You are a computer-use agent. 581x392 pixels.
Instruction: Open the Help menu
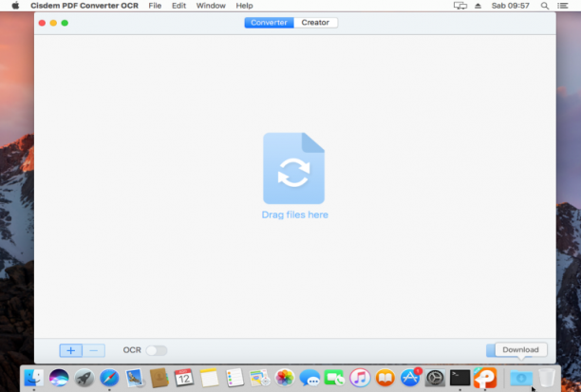pyautogui.click(x=245, y=6)
